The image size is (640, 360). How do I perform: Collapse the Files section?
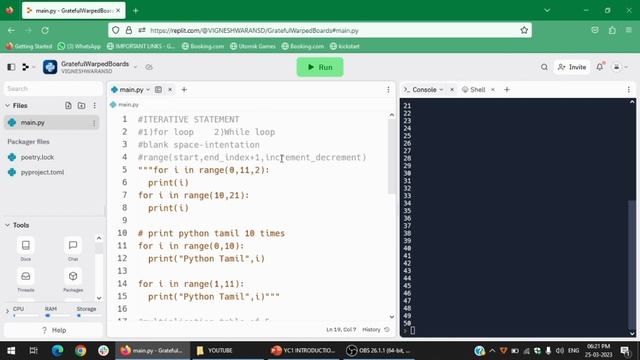[x=7, y=106]
